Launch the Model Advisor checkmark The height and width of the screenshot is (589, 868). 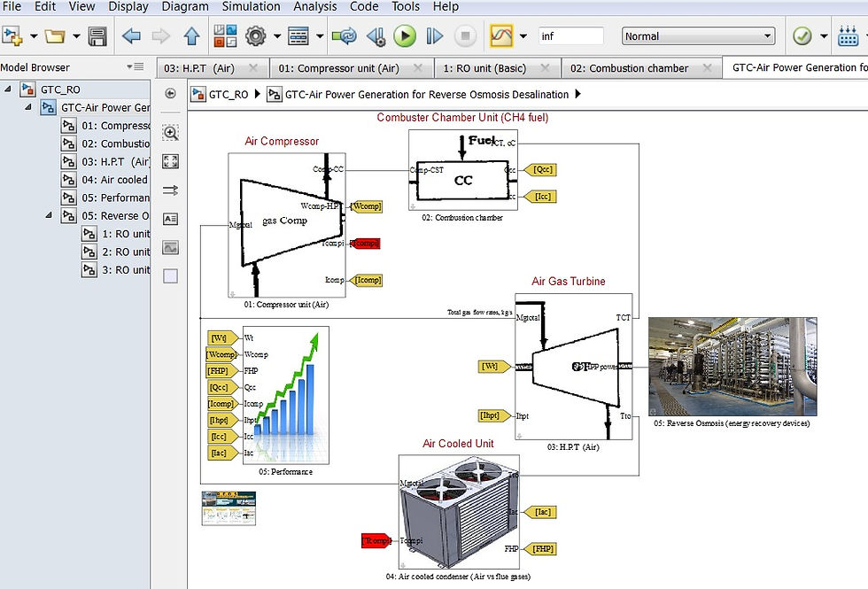(802, 36)
